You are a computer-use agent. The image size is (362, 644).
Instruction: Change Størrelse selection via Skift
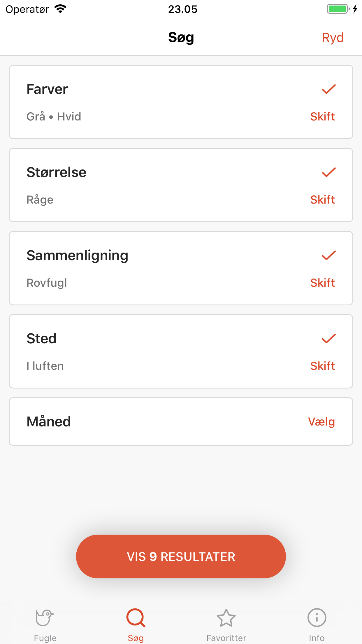322,199
